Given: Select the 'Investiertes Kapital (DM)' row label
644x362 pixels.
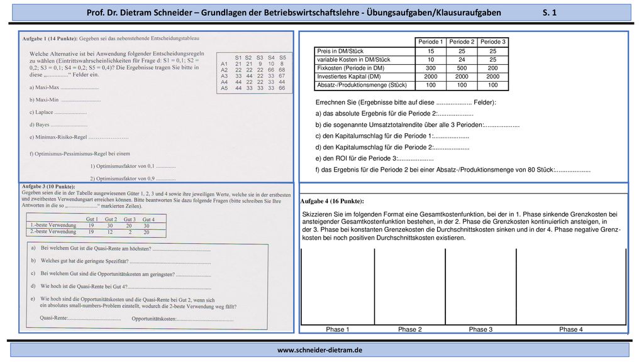Looking at the screenshot, I should click(x=348, y=77).
